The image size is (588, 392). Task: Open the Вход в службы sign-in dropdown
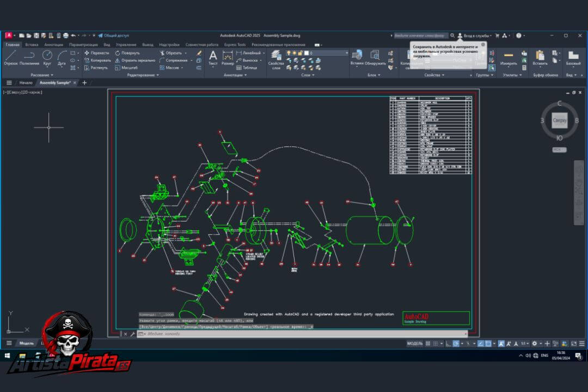[x=475, y=35]
